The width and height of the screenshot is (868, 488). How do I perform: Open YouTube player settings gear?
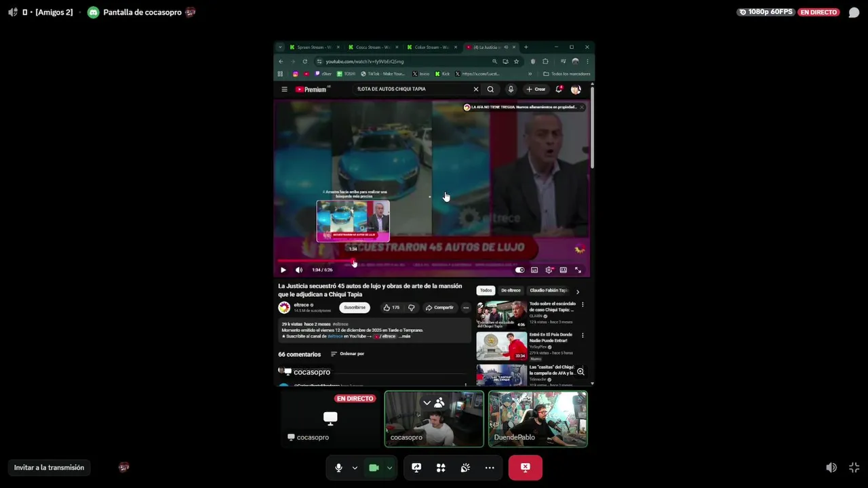pyautogui.click(x=549, y=270)
